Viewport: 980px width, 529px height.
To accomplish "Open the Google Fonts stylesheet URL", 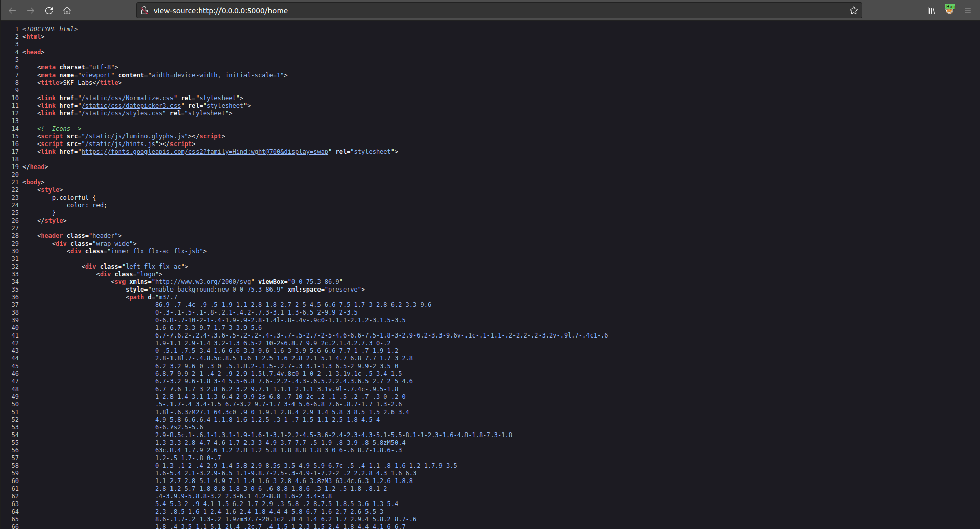I will [x=205, y=152].
